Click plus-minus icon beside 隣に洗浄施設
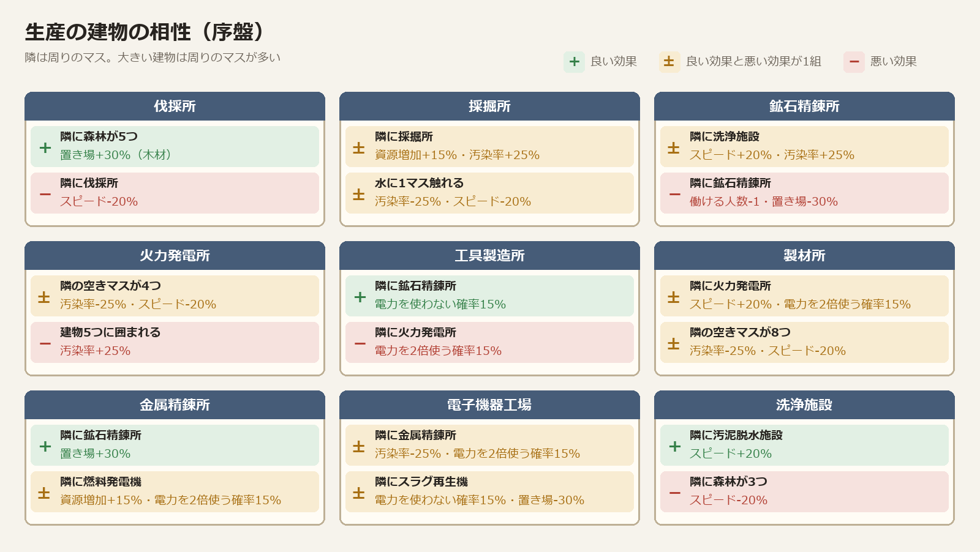The width and height of the screenshot is (980, 552). click(x=674, y=147)
